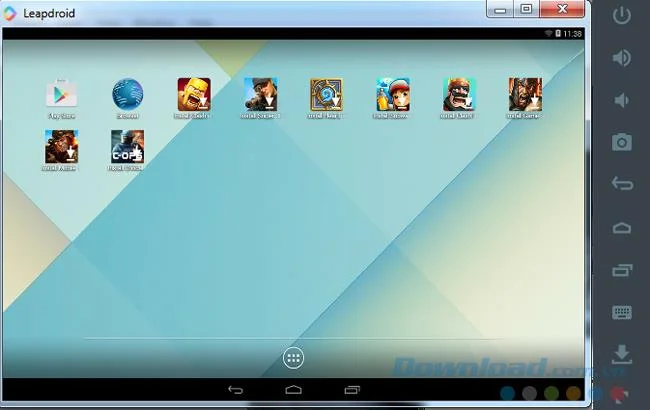Image resolution: width=650 pixels, height=410 pixels.
Task: Open the Subway Surfers install shortcut
Action: tap(393, 95)
